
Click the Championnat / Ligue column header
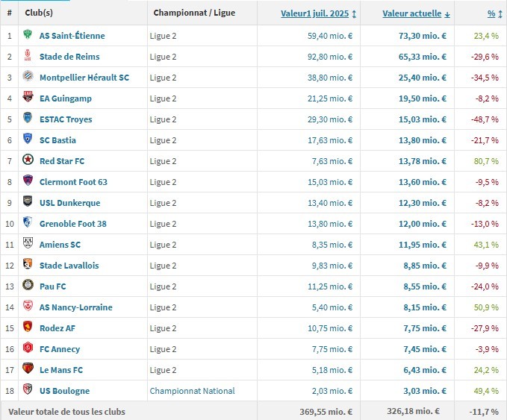pos(194,13)
